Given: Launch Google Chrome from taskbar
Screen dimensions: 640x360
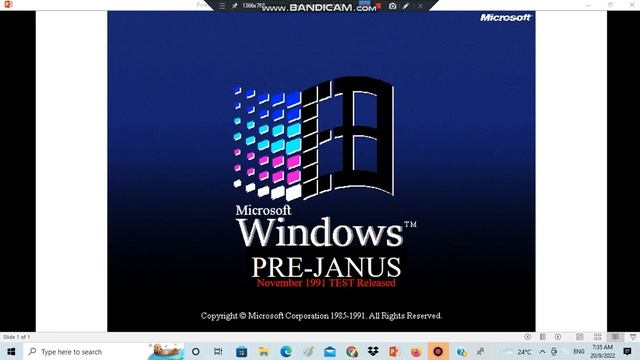Looking at the screenshot, I should 352,351.
